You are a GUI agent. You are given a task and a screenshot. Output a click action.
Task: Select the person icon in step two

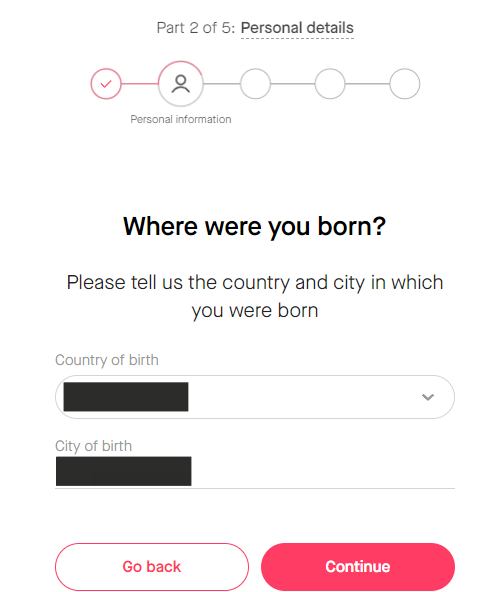click(181, 83)
